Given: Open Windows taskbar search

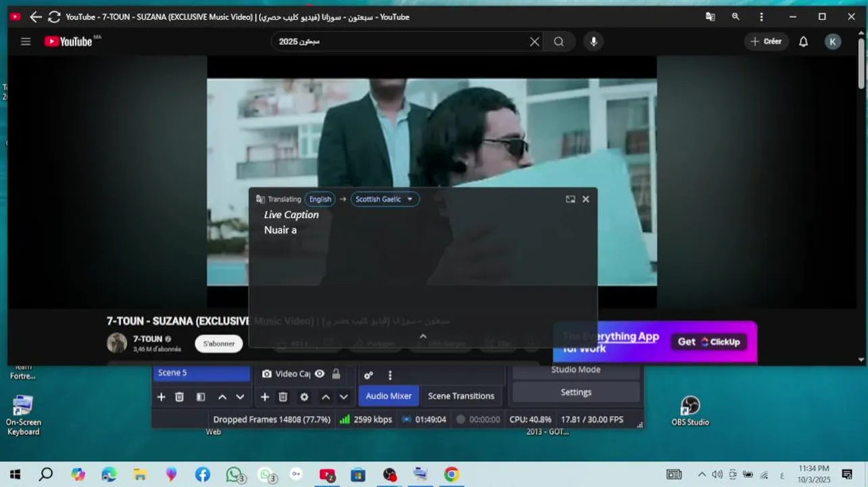Looking at the screenshot, I should [x=46, y=475].
